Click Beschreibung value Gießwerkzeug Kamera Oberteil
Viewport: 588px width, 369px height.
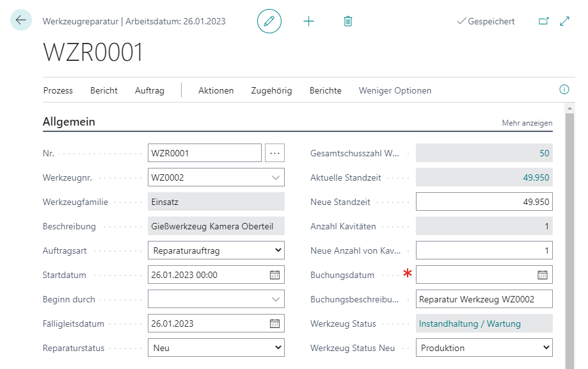tap(216, 226)
